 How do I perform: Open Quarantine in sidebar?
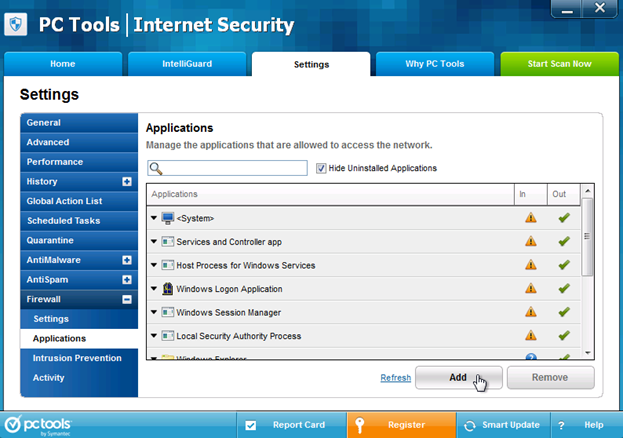(79, 240)
